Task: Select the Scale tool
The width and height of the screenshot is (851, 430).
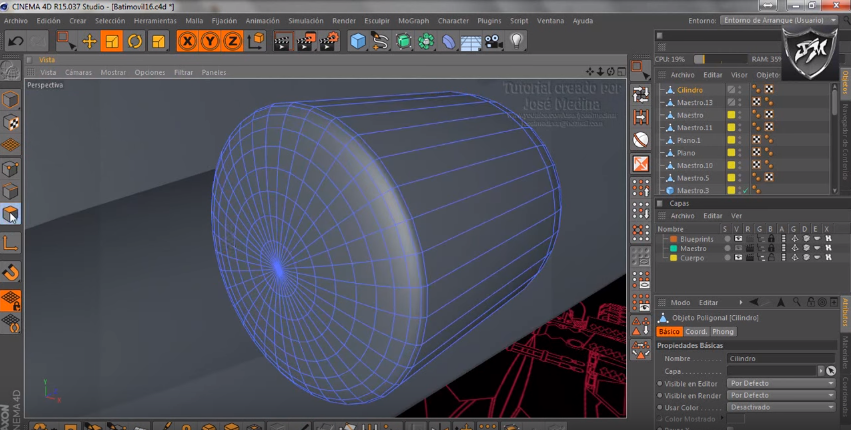Action: (112, 41)
